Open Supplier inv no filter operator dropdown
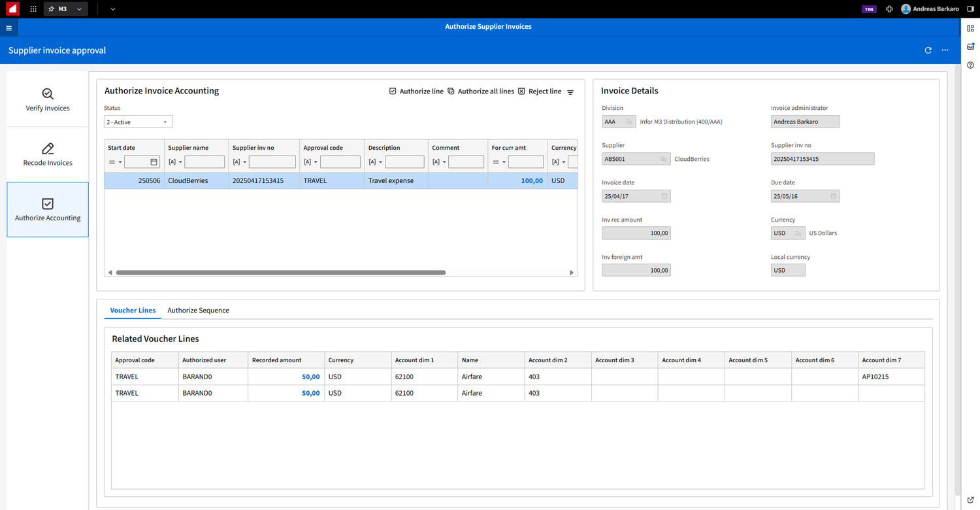Screen dimensions: 980x510 240,162
